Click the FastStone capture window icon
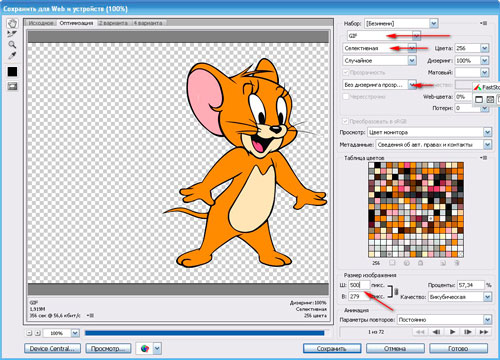 479,99
